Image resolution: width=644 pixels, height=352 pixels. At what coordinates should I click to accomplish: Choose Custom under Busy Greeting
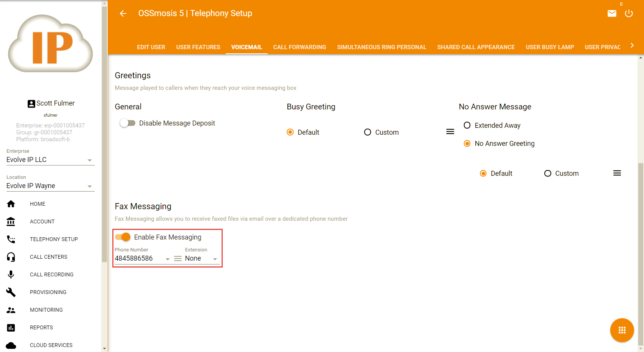368,132
